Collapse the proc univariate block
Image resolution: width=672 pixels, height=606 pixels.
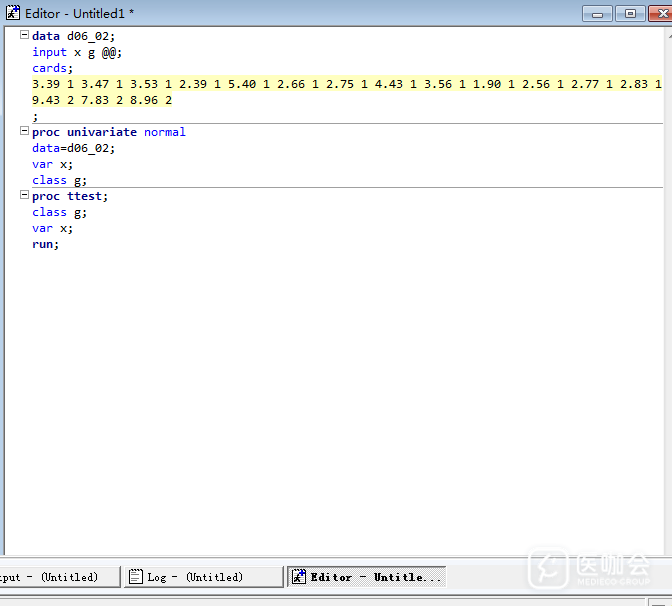click(24, 132)
